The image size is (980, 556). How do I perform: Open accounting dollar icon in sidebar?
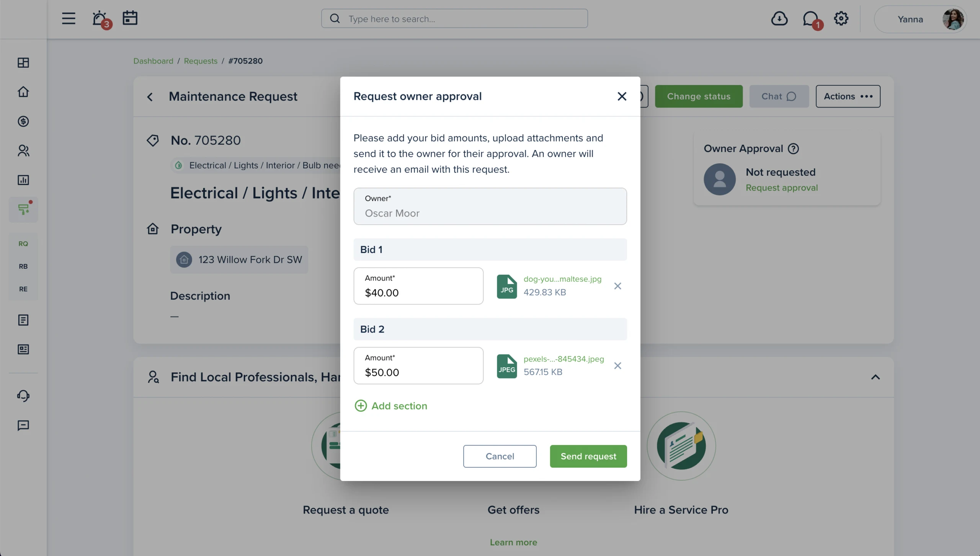click(23, 121)
